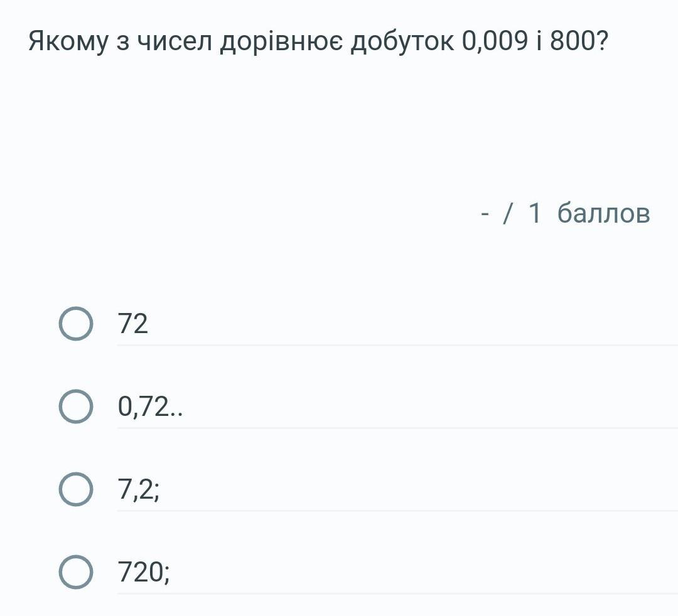Click the dash in the score indicator
Image resolution: width=678 pixels, height=616 pixels.
[x=485, y=214]
